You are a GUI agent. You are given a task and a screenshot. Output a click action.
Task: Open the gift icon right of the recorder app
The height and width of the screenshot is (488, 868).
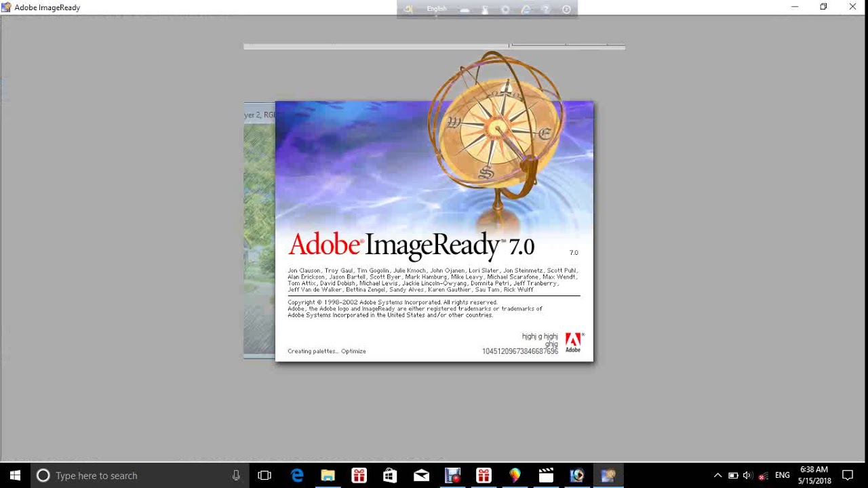pyautogui.click(x=484, y=475)
